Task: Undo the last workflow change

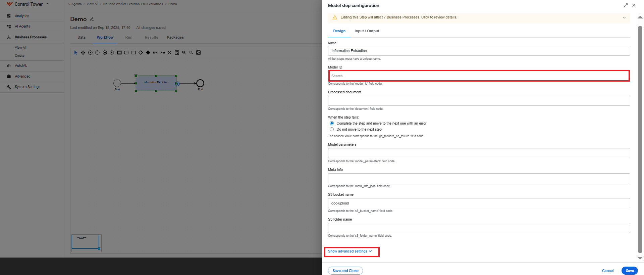Action: pyautogui.click(x=155, y=53)
